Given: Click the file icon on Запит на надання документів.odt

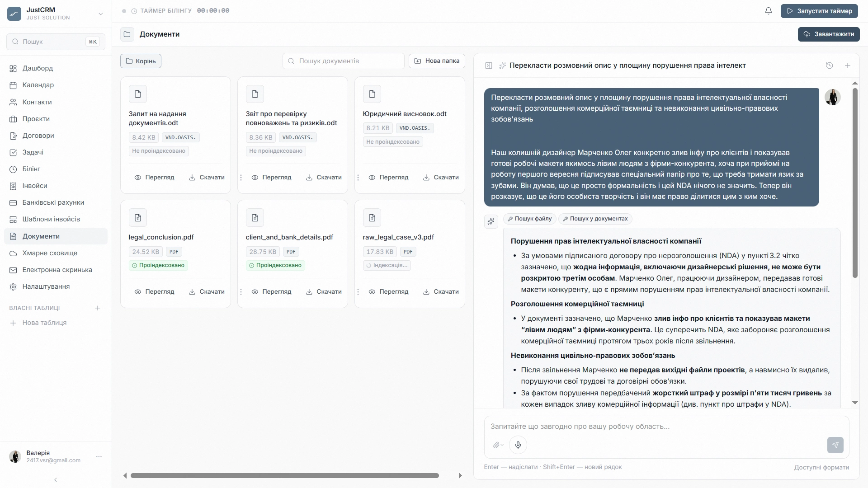Looking at the screenshot, I should coord(138,94).
